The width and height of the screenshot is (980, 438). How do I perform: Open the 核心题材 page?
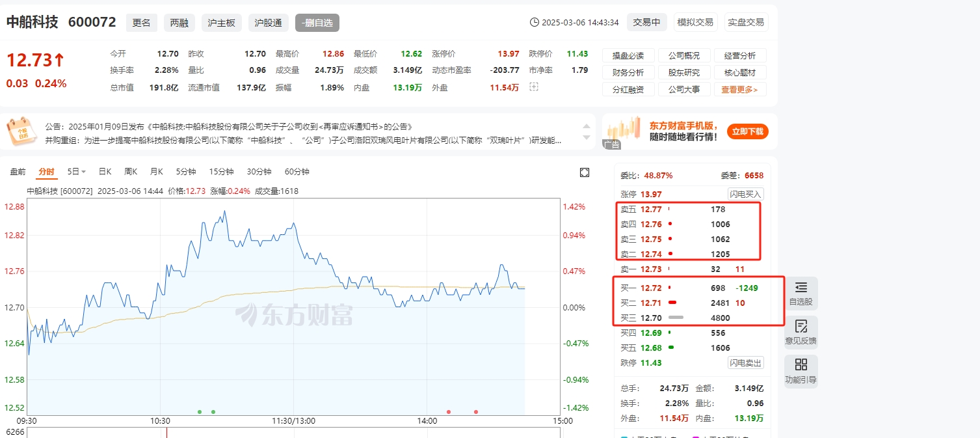(739, 72)
